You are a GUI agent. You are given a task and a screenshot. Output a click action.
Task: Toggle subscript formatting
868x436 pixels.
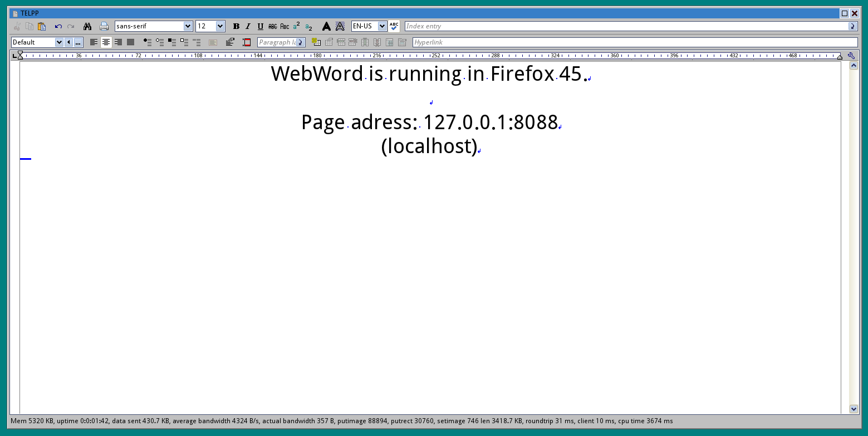click(x=309, y=26)
